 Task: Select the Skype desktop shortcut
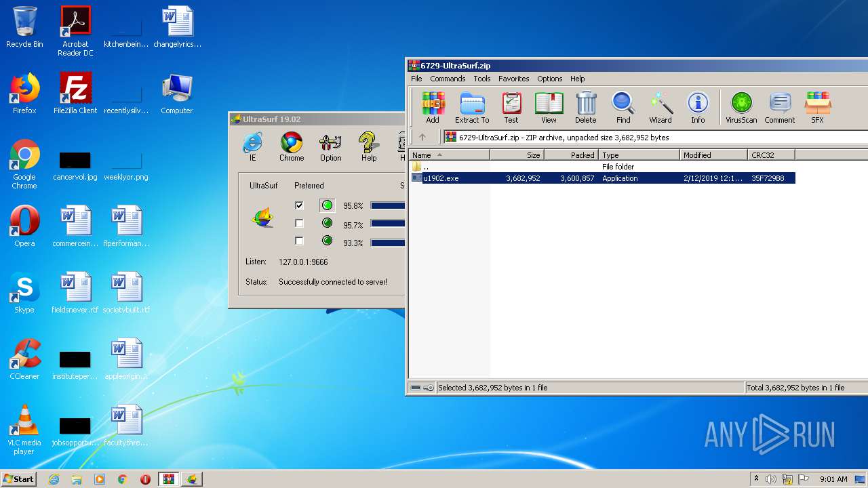24,293
